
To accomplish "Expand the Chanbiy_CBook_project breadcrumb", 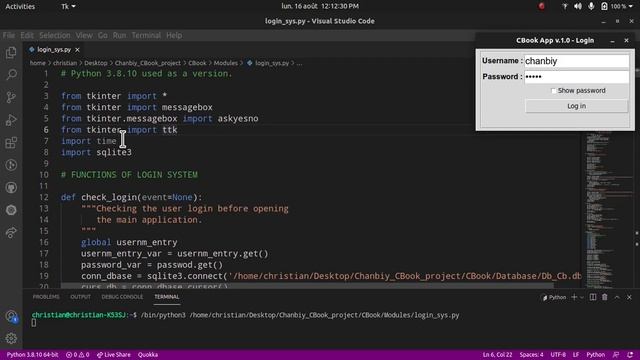I will point(148,63).
